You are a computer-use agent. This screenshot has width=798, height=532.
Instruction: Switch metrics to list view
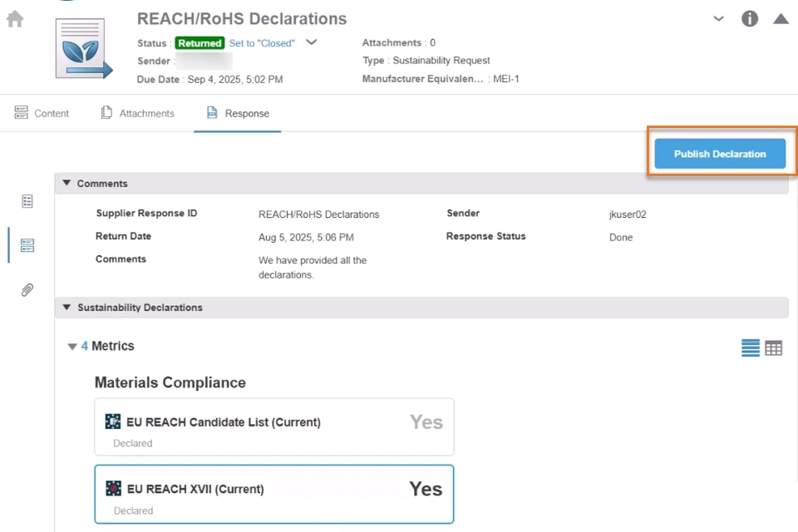point(751,348)
